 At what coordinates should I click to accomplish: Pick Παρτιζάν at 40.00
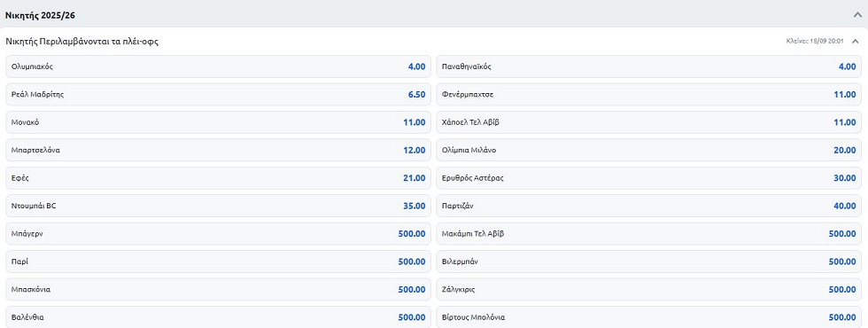pos(648,206)
